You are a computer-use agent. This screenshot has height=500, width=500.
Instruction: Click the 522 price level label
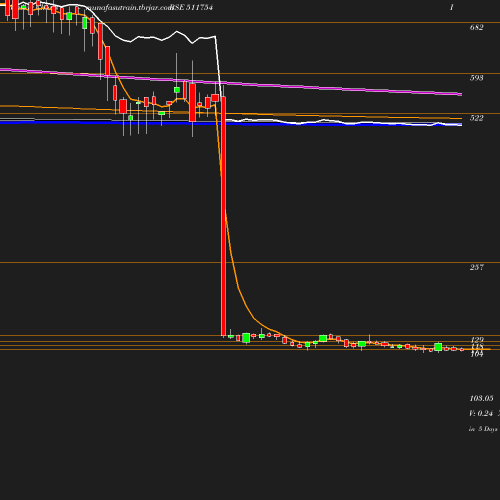(476, 118)
